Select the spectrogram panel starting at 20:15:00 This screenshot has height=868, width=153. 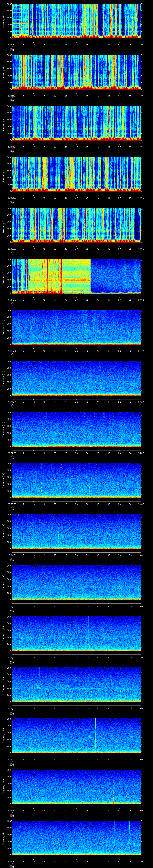77,72
